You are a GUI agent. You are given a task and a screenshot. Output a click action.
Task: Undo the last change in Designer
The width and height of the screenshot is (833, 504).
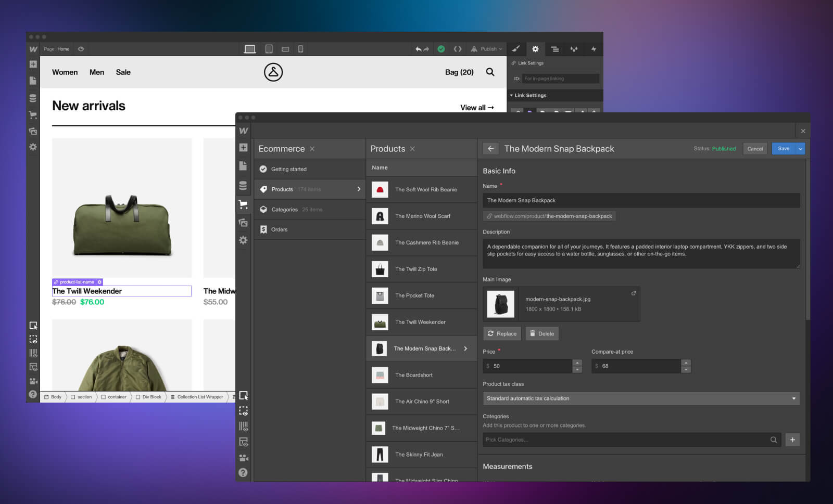click(x=419, y=49)
